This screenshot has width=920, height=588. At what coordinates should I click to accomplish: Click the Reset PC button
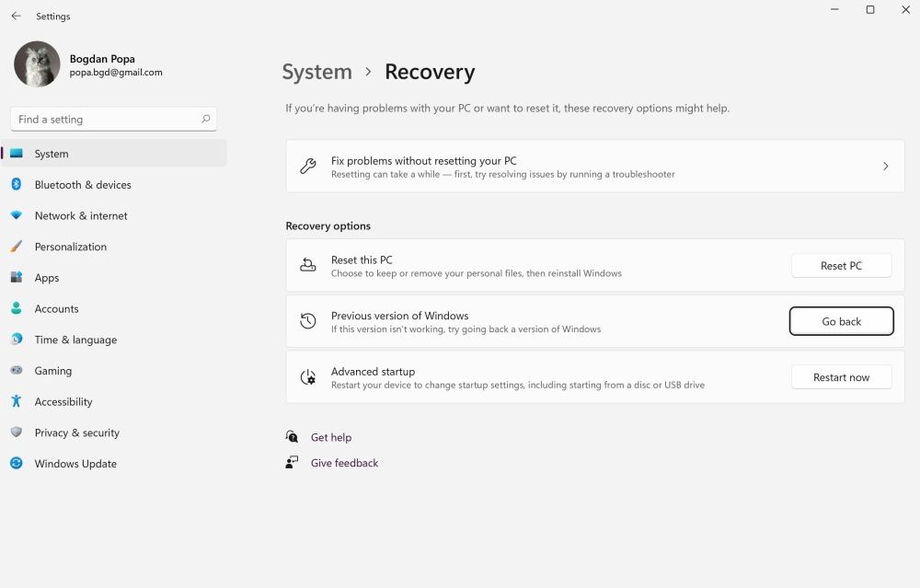coord(842,266)
